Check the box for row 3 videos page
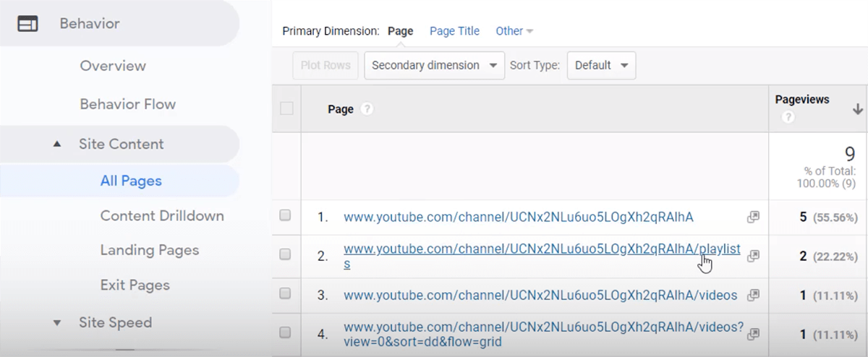 point(285,293)
